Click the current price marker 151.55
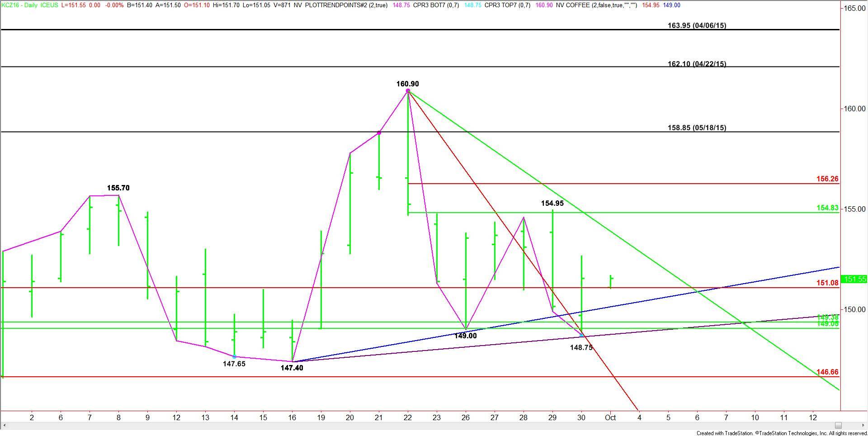Screen dimensions: 868x436 pos(854,279)
